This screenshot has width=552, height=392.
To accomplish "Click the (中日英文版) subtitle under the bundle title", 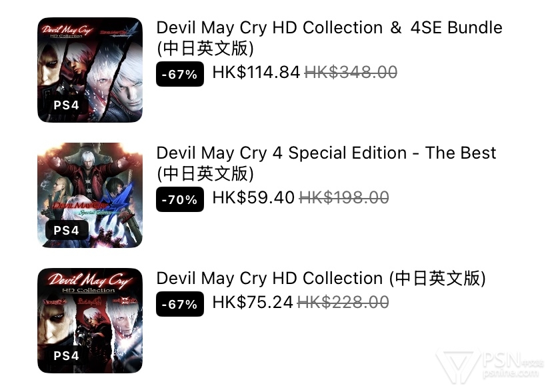I will [x=205, y=48].
